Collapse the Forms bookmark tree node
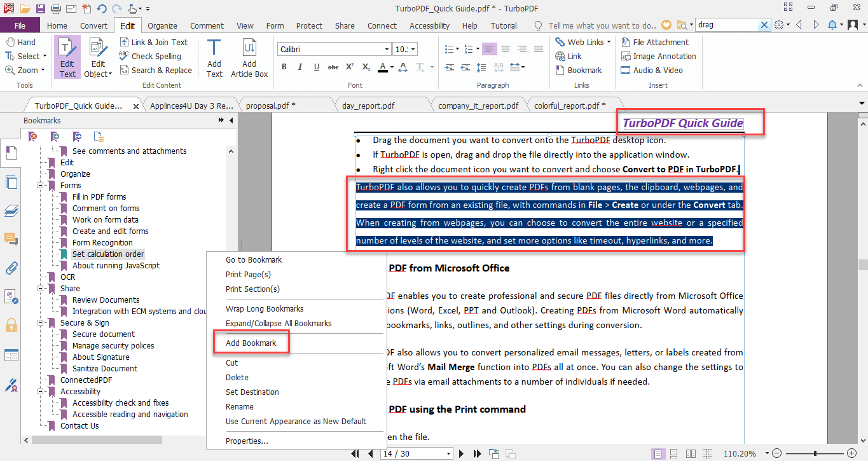 41,186
